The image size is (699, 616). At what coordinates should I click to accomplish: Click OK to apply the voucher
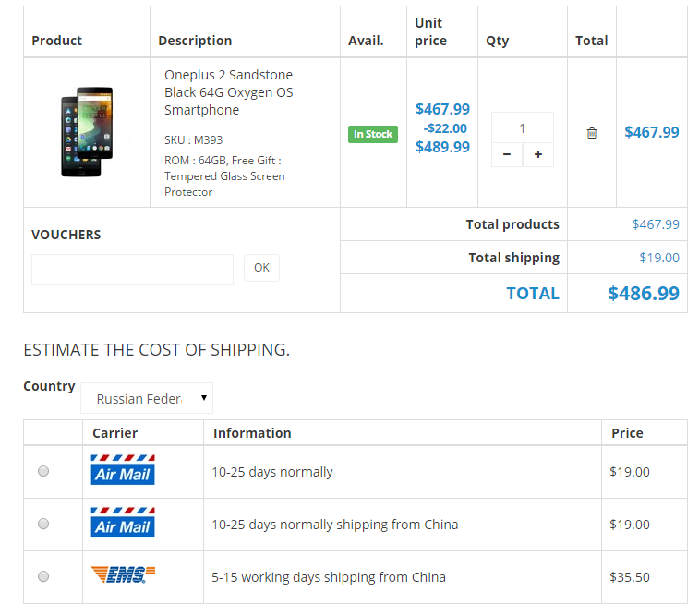click(x=261, y=268)
